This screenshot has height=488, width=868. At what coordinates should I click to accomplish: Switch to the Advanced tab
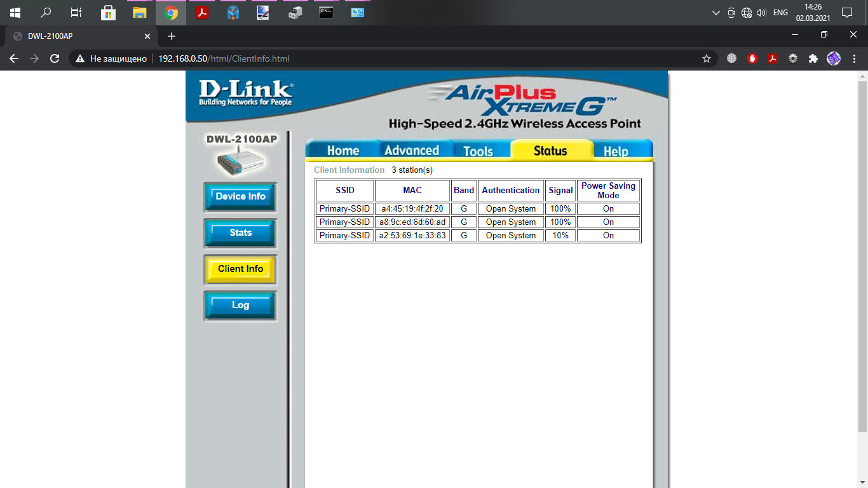coord(412,150)
